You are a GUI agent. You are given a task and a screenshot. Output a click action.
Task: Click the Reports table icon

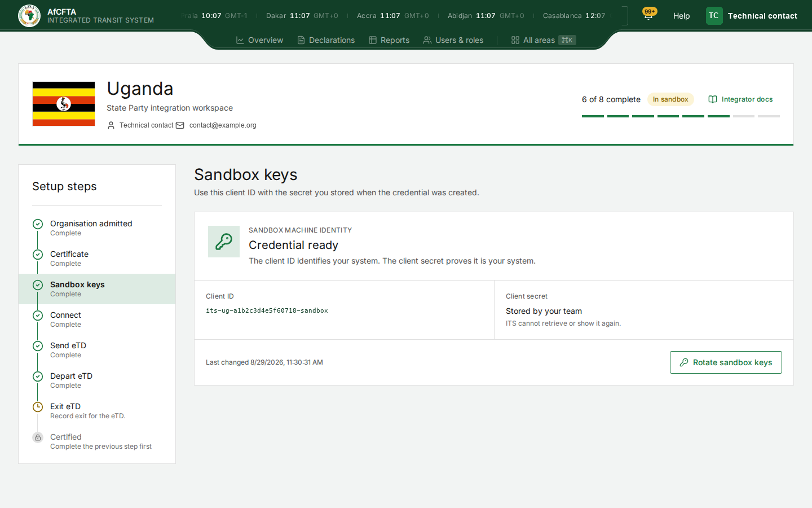(x=373, y=40)
